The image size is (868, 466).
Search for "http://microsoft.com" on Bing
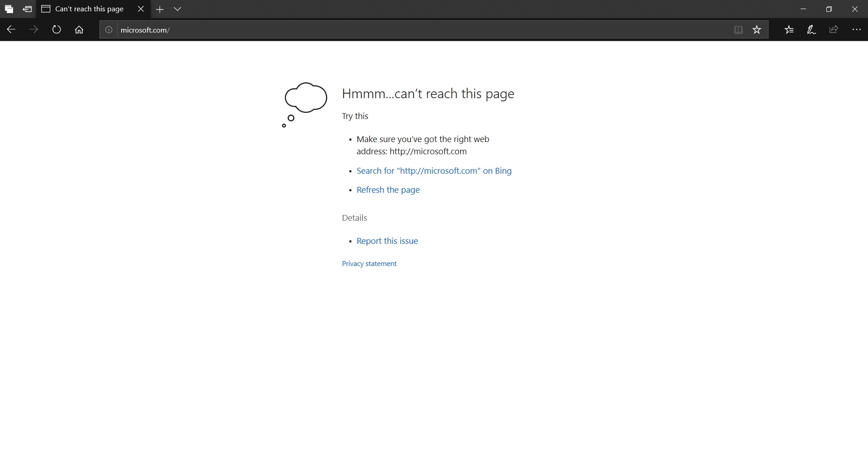pos(434,171)
